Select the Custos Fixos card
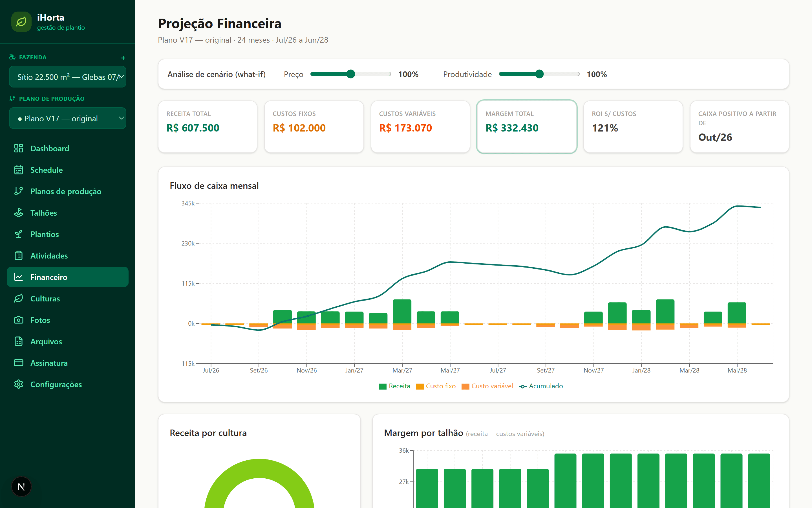Image resolution: width=812 pixels, height=508 pixels. (x=314, y=127)
